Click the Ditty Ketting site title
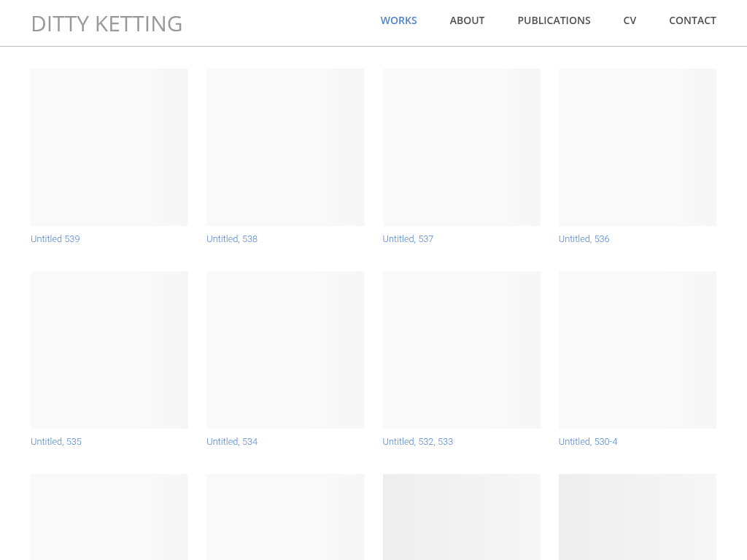747x560 pixels. [107, 23]
